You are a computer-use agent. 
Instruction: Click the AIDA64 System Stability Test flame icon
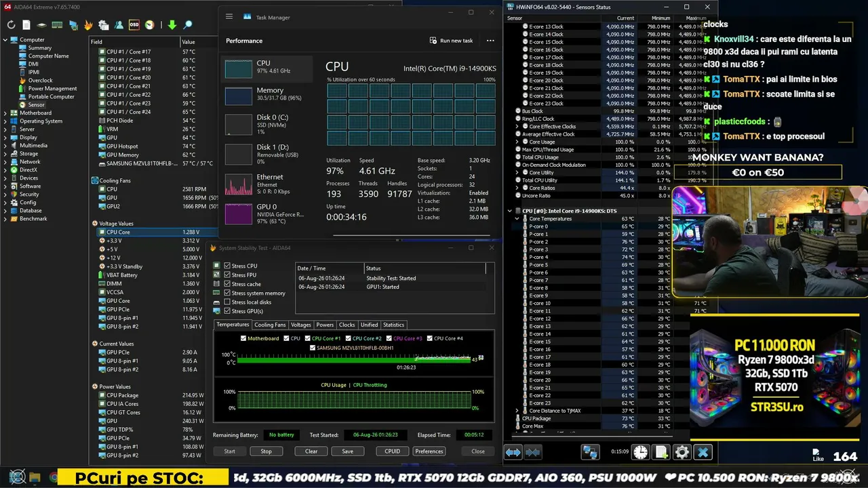(88, 25)
